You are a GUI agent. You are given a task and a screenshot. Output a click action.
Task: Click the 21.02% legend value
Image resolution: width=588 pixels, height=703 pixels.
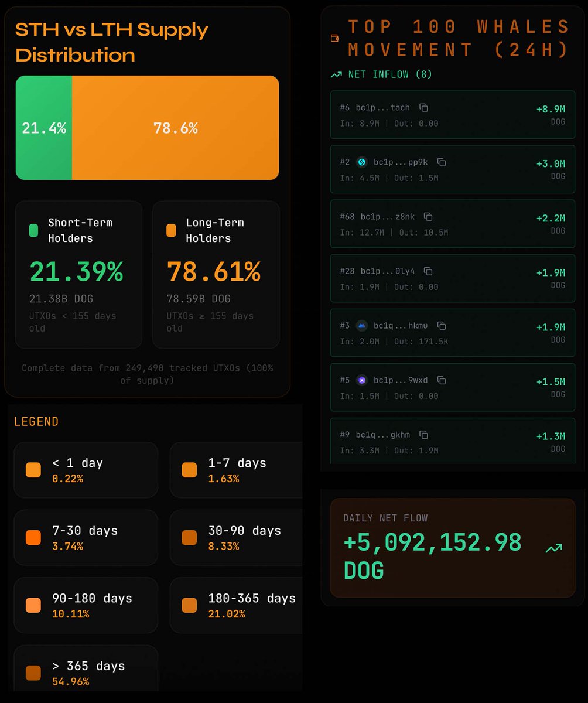[227, 614]
